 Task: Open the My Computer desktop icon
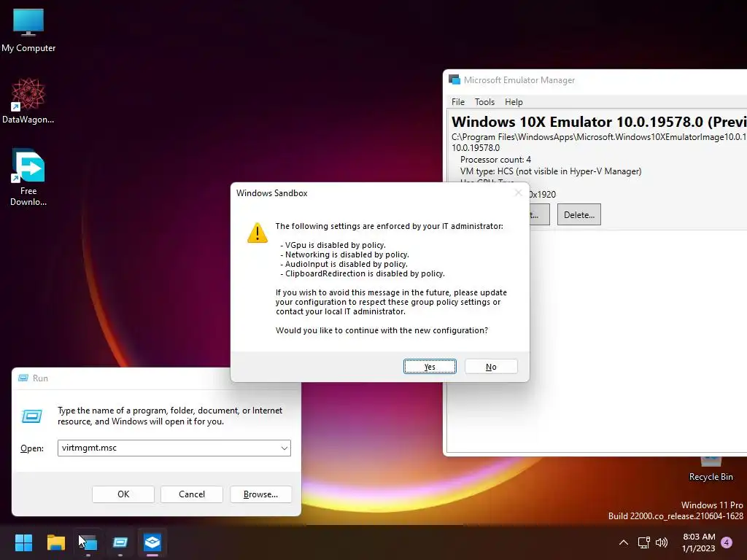click(x=28, y=30)
